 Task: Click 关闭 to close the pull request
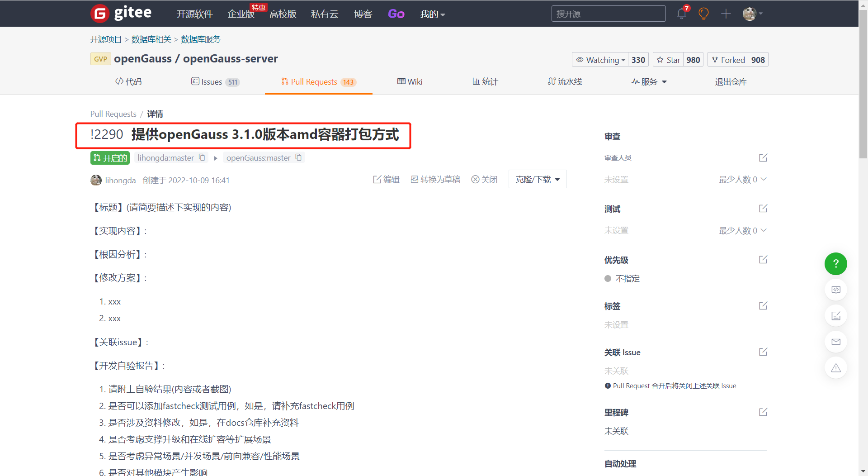tap(484, 180)
